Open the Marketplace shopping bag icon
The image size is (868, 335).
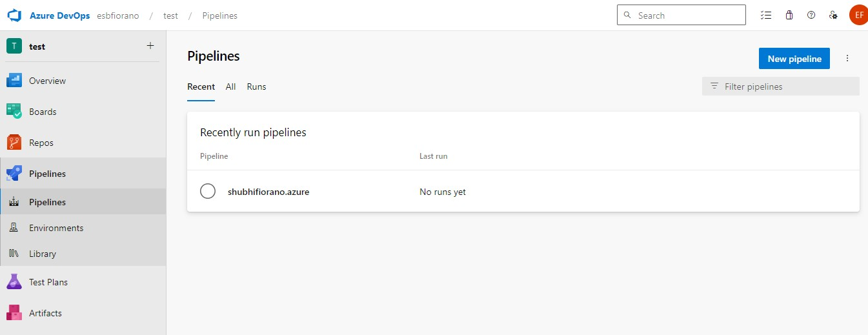(789, 15)
